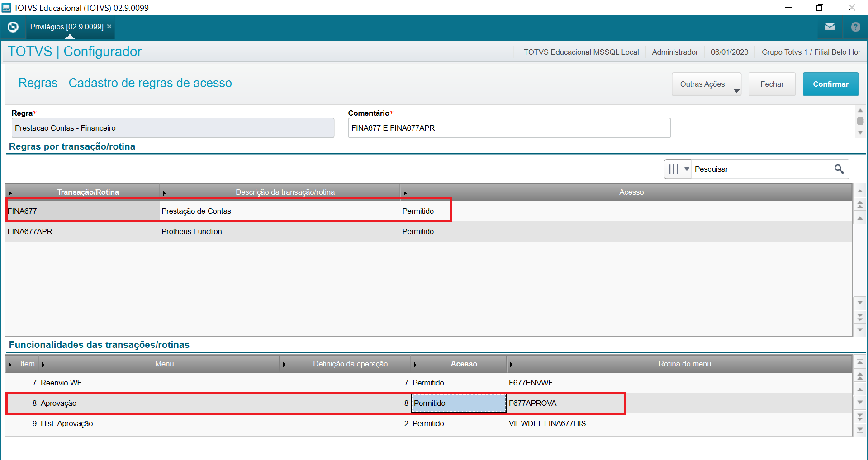Jump to last row in Funcionalidades grid

pos(860,430)
